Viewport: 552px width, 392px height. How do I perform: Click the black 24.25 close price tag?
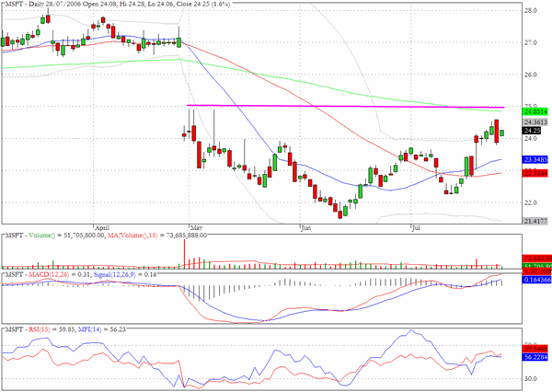click(532, 131)
